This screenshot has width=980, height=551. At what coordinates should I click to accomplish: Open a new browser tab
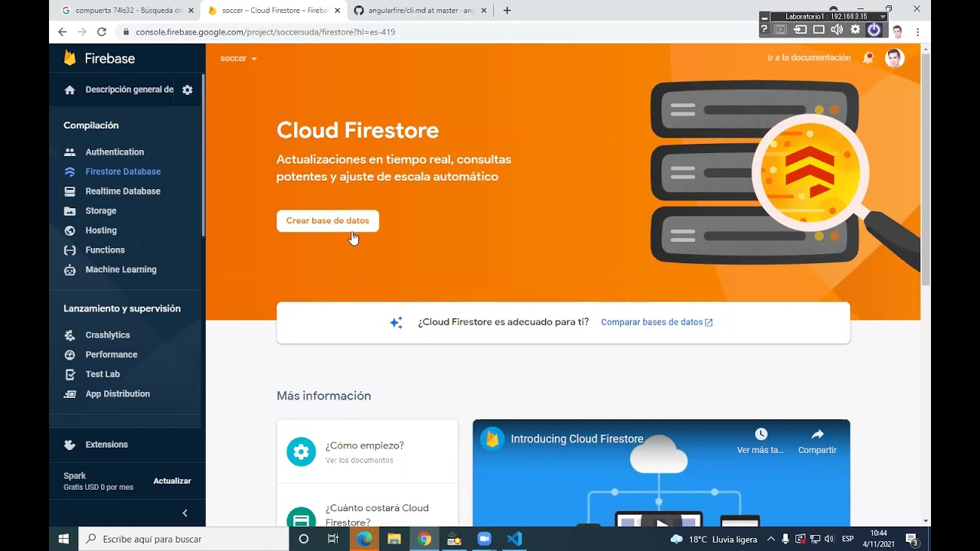tap(507, 11)
